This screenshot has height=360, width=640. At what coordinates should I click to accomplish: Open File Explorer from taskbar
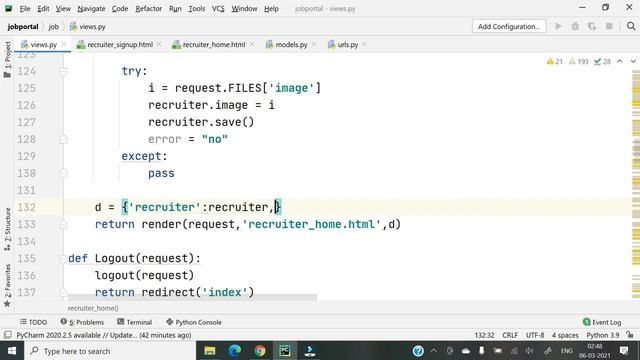click(x=210, y=351)
